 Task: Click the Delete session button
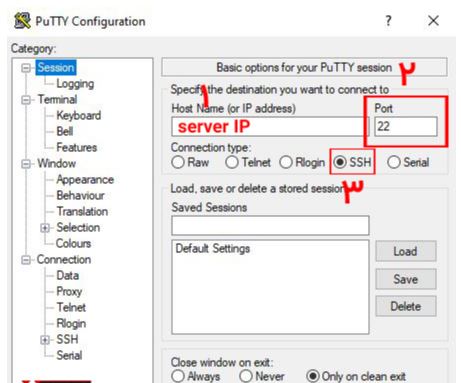coord(406,306)
